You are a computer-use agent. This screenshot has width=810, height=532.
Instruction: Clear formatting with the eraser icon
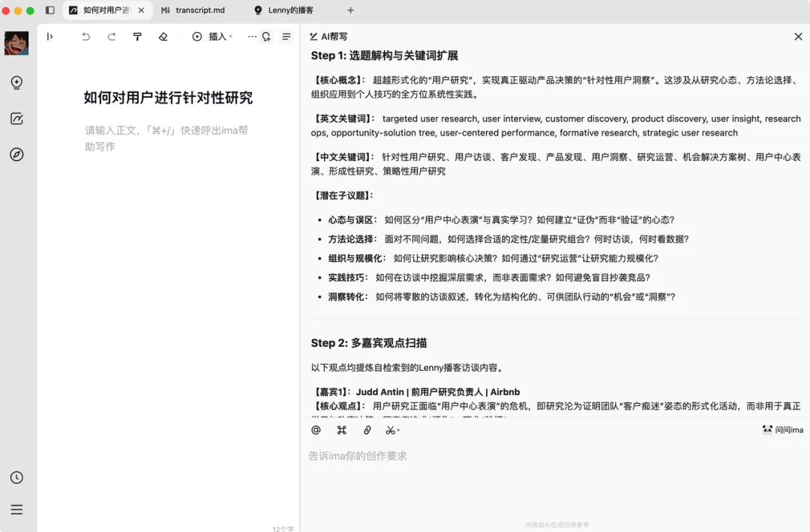click(x=163, y=36)
